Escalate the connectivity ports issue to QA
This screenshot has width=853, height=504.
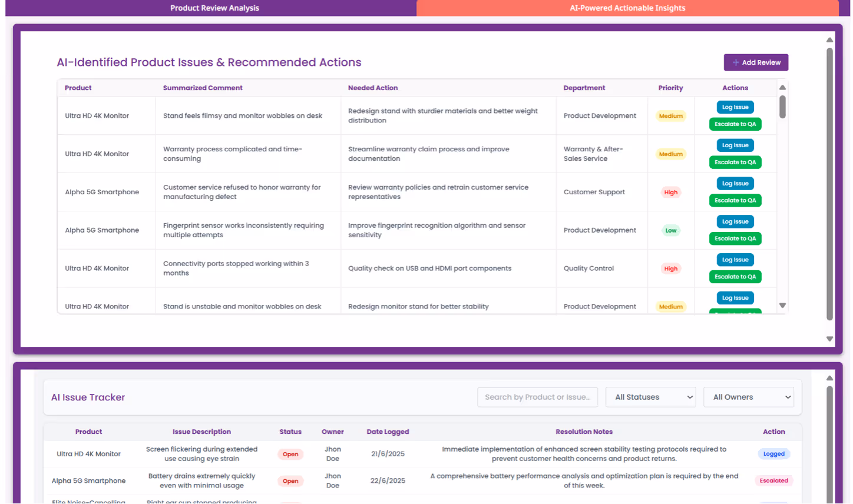click(735, 277)
